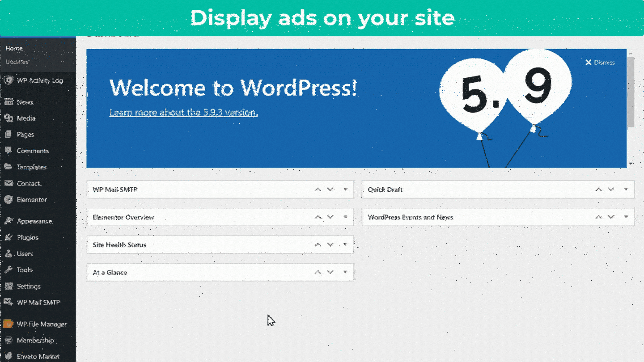This screenshot has height=362, width=644.
Task: Click the Users icon in sidebar
Action: (8, 253)
